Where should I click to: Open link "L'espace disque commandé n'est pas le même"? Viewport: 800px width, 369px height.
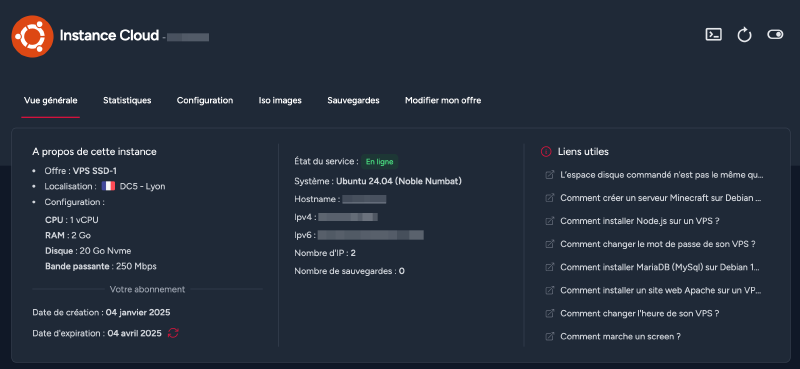pyautogui.click(x=662, y=175)
